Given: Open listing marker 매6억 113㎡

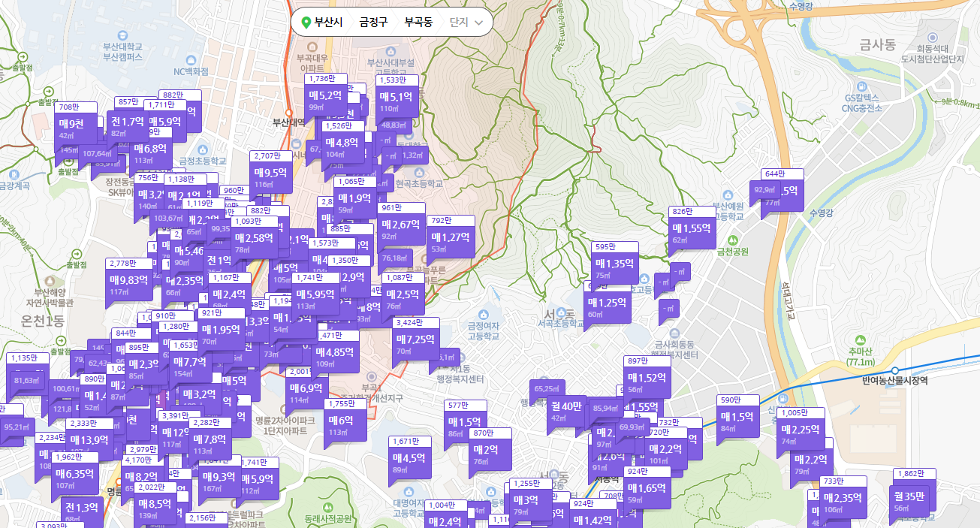Looking at the screenshot, I should click(x=346, y=423).
